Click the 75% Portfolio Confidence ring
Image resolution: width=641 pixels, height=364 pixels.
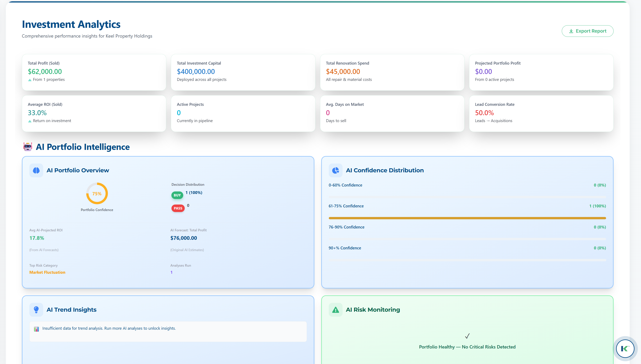[97, 193]
